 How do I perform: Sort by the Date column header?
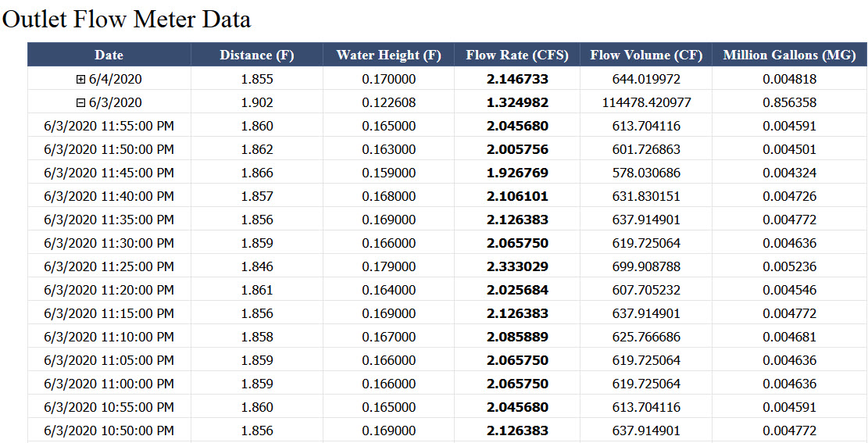pos(109,55)
